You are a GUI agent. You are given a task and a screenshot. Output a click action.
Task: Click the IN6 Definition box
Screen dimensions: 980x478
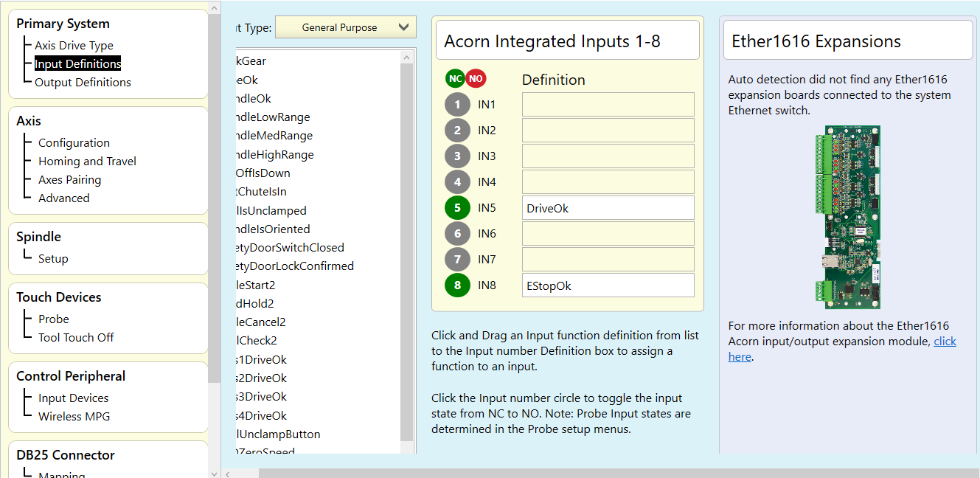(x=608, y=234)
